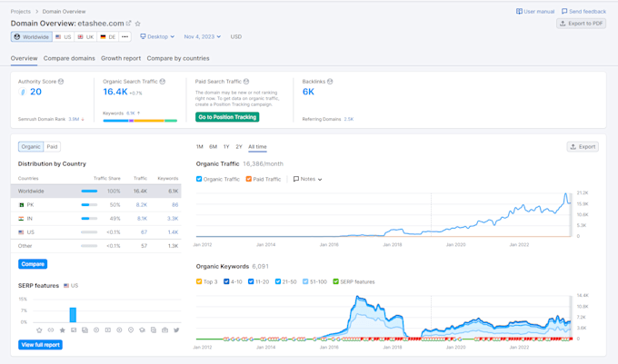This screenshot has height=364, width=618.
Task: Set chart range to 1M
Action: 199,147
